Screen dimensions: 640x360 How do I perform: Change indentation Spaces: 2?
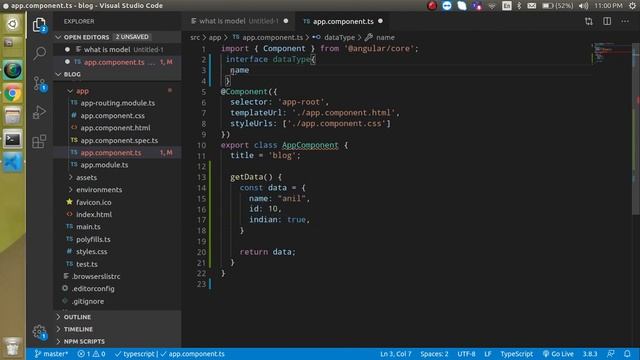pyautogui.click(x=434, y=354)
